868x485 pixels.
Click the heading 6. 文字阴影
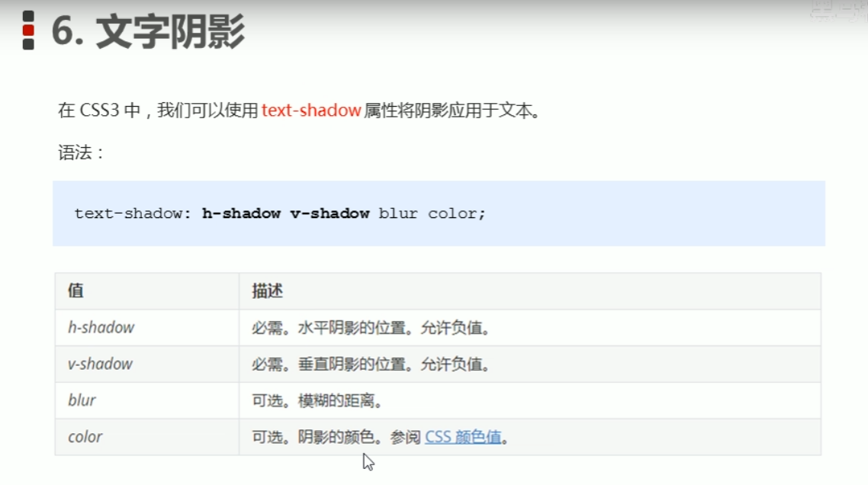148,31
